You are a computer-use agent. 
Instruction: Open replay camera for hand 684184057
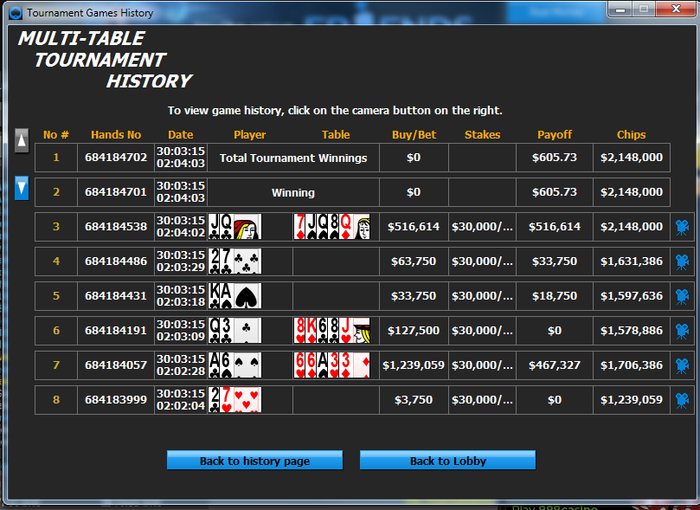point(682,365)
